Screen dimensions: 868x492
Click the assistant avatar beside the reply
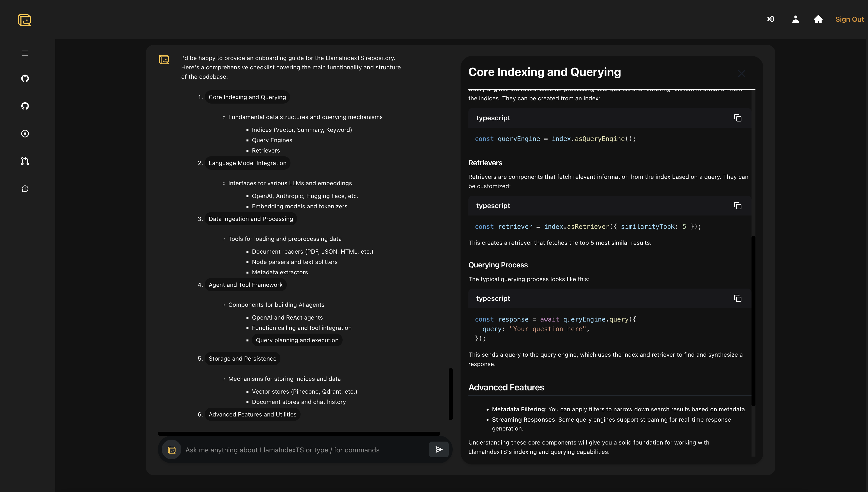[x=164, y=60]
